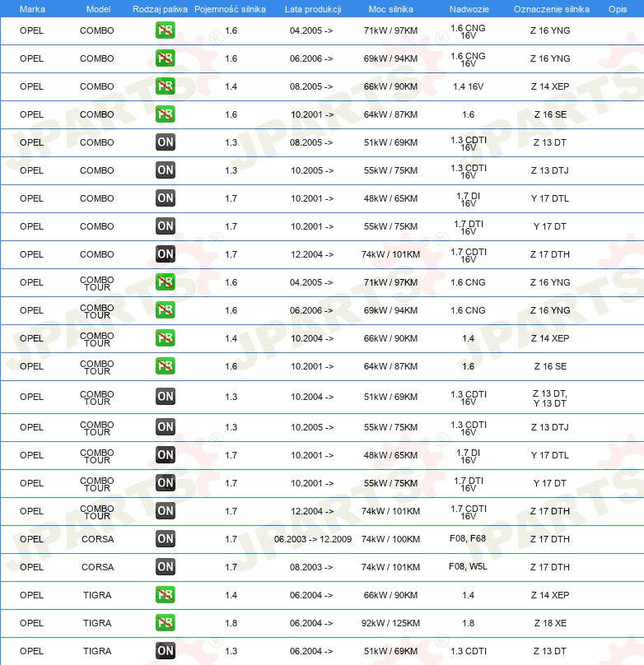Screen dimensions: 644x665
Task: Click Z 16 YNG in Combo Tour 06.2006 row
Action: [550, 310]
